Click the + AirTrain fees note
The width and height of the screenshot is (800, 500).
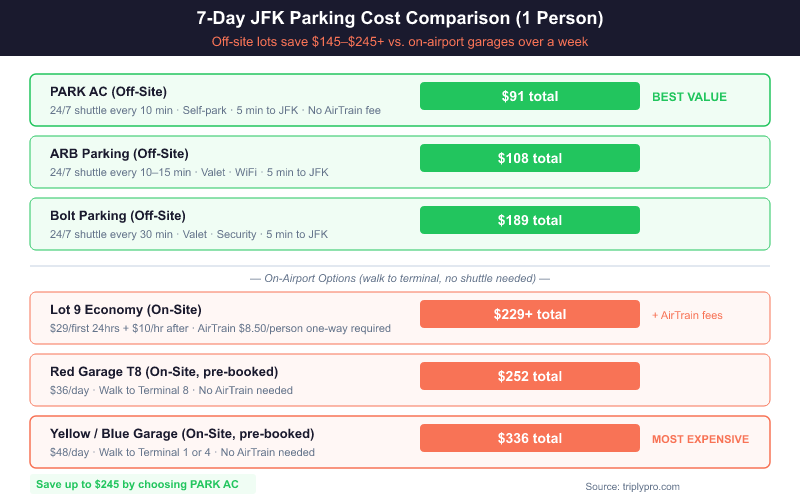[x=686, y=315]
